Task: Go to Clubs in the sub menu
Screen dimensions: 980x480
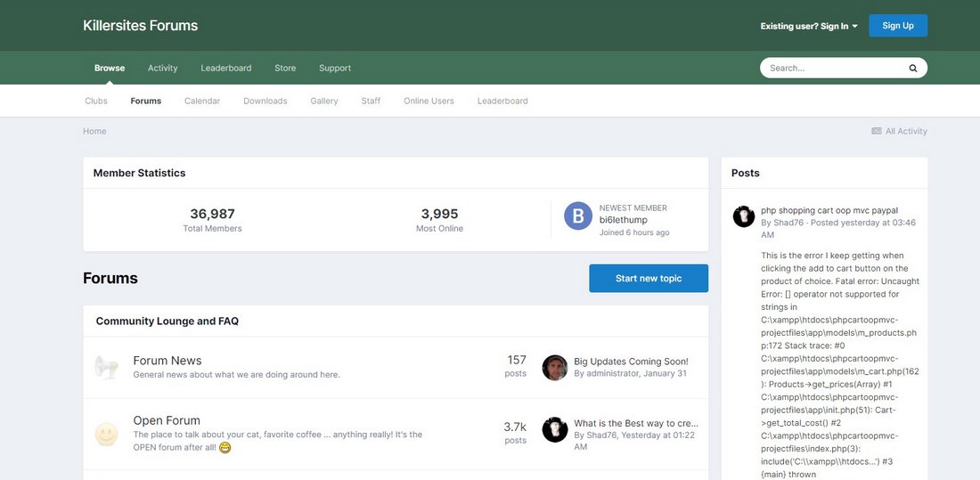Action: [x=95, y=101]
